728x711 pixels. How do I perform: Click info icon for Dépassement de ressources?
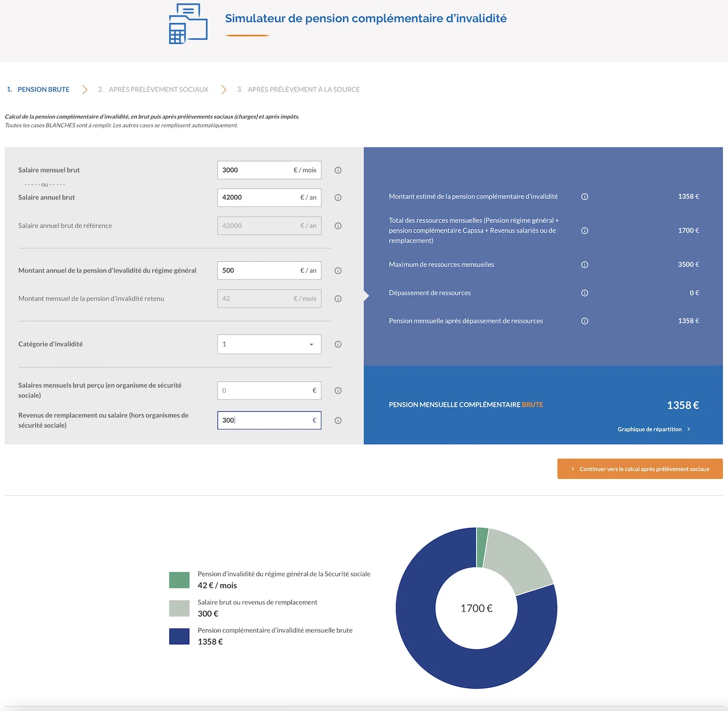click(x=584, y=293)
